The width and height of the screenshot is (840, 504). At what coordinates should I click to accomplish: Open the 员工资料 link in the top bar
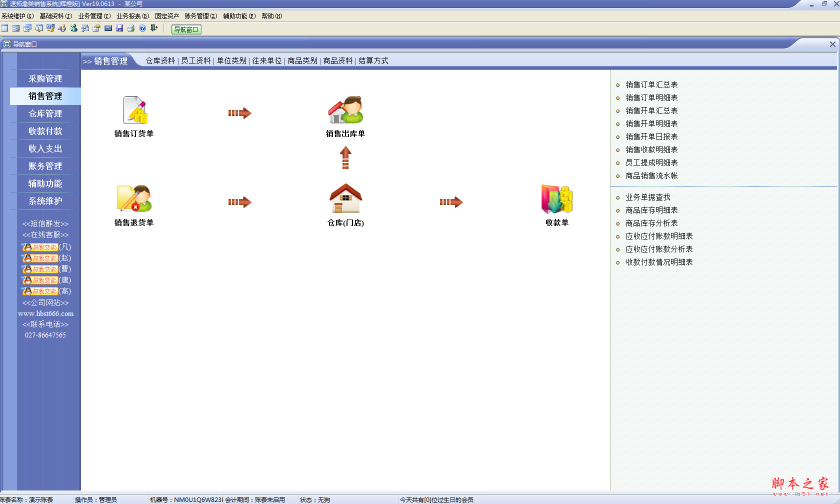pyautogui.click(x=196, y=60)
